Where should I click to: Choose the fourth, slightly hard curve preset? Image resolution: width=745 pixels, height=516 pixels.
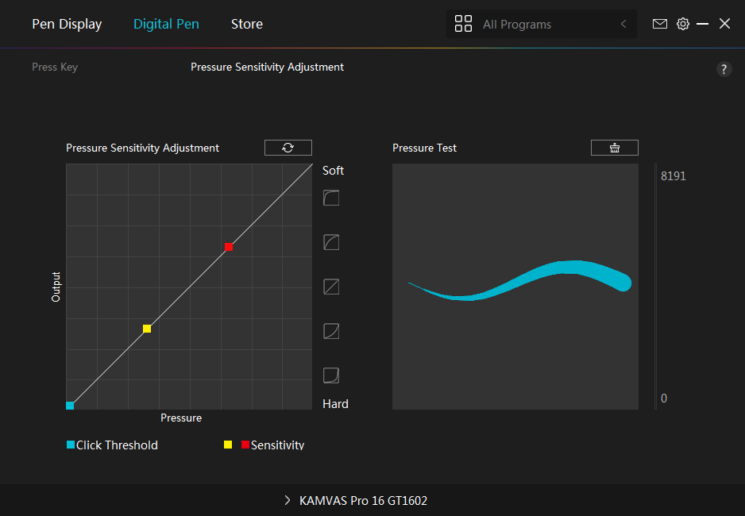[331, 331]
